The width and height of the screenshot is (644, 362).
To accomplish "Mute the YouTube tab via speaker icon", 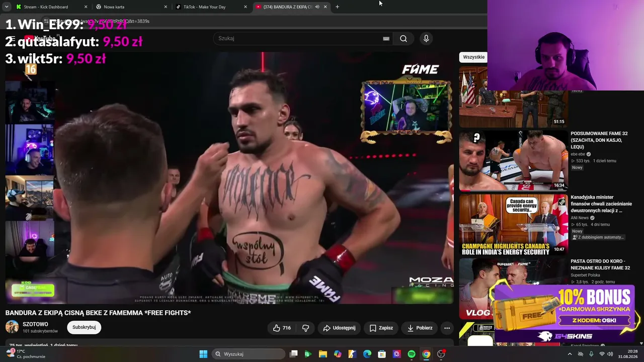I will point(317,7).
